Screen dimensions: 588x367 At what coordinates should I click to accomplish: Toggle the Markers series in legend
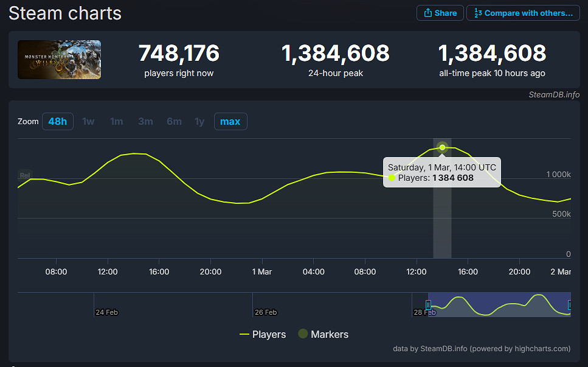pyautogui.click(x=323, y=334)
